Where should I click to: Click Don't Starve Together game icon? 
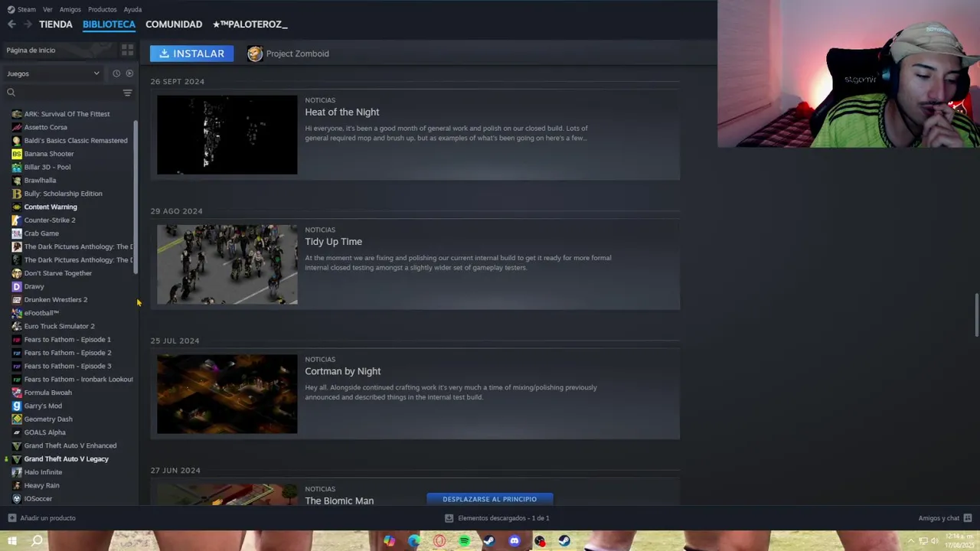pos(17,273)
